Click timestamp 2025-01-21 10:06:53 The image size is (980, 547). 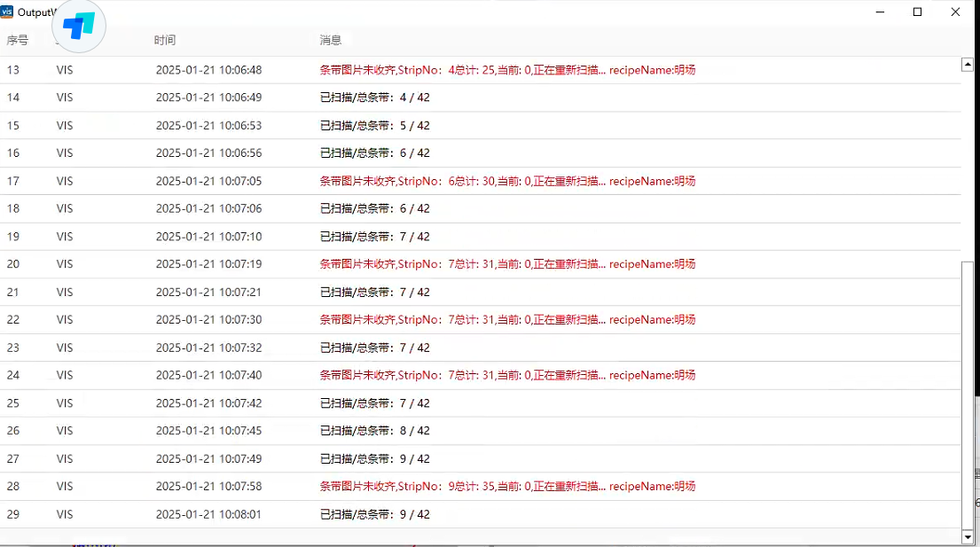coord(208,126)
